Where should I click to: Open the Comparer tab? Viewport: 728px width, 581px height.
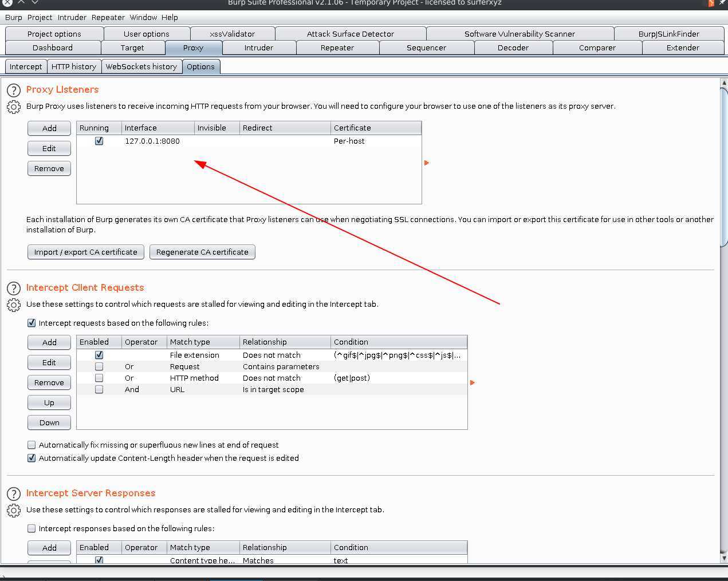tap(597, 48)
